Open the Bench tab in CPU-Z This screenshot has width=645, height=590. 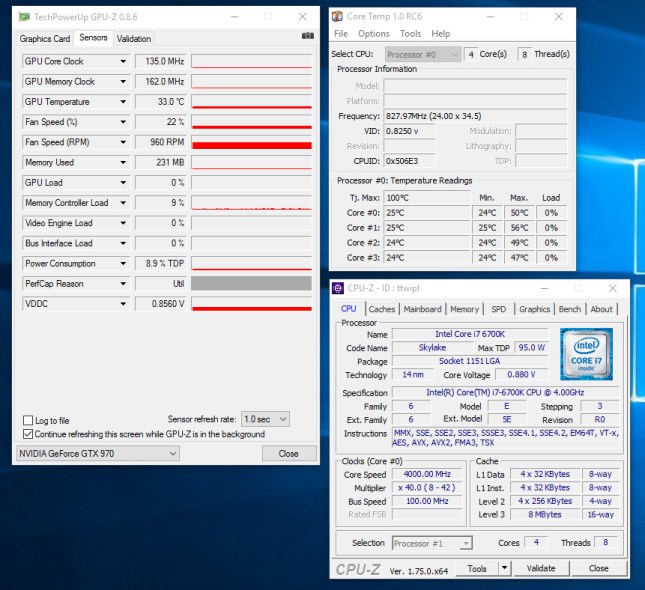(569, 309)
